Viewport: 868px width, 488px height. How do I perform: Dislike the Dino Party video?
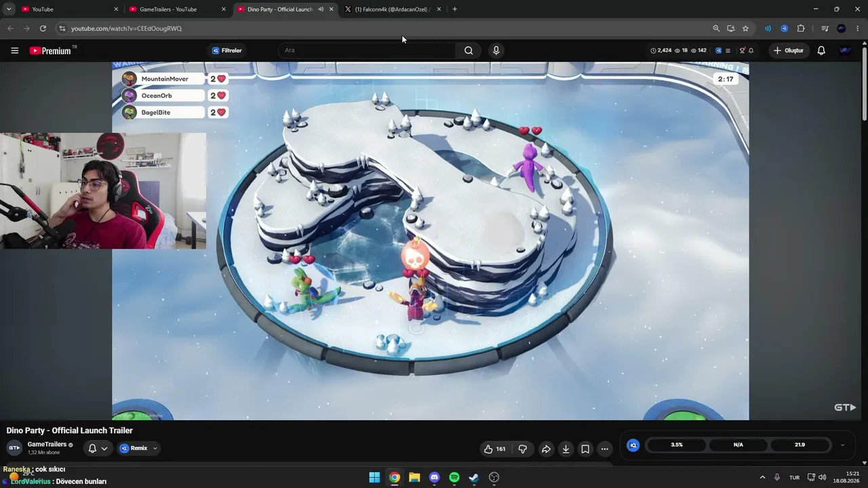coord(523,449)
